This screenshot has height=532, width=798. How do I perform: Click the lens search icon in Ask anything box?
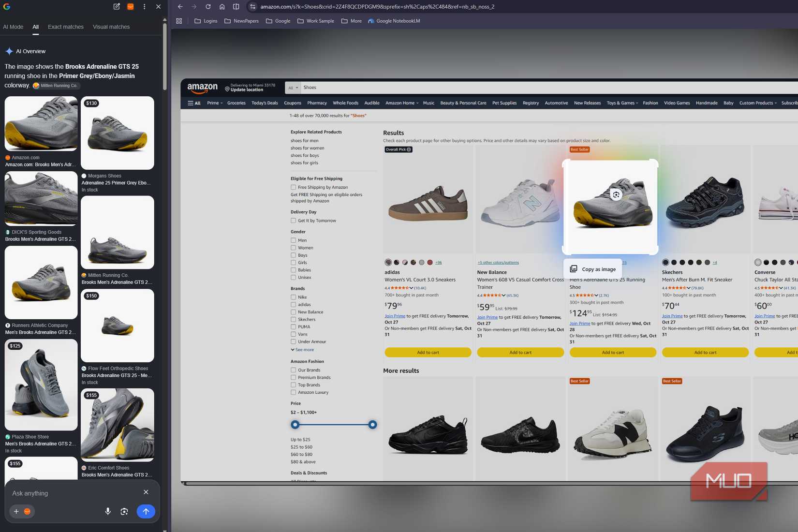point(124,511)
